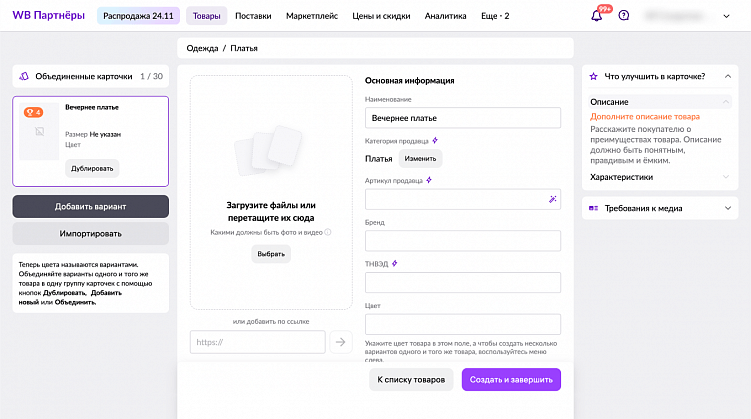Viewport: 751px width, 419px height.
Task: Open the notifications bell icon
Action: pos(596,16)
